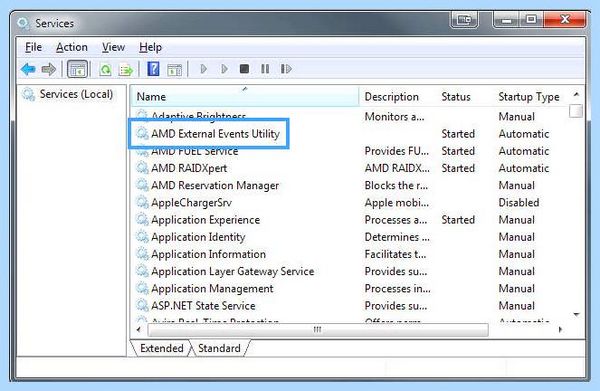
Task: Switch to the Standard tab
Action: coord(219,348)
